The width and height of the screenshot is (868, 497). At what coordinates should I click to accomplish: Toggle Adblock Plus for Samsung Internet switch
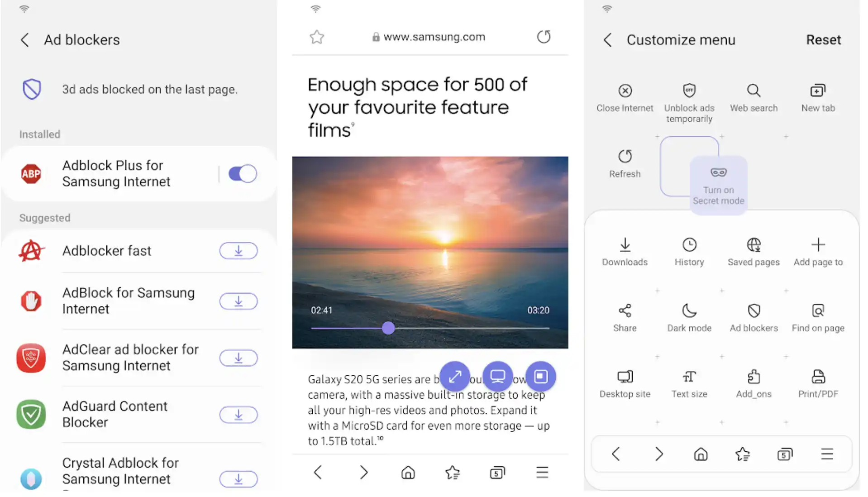243,173
